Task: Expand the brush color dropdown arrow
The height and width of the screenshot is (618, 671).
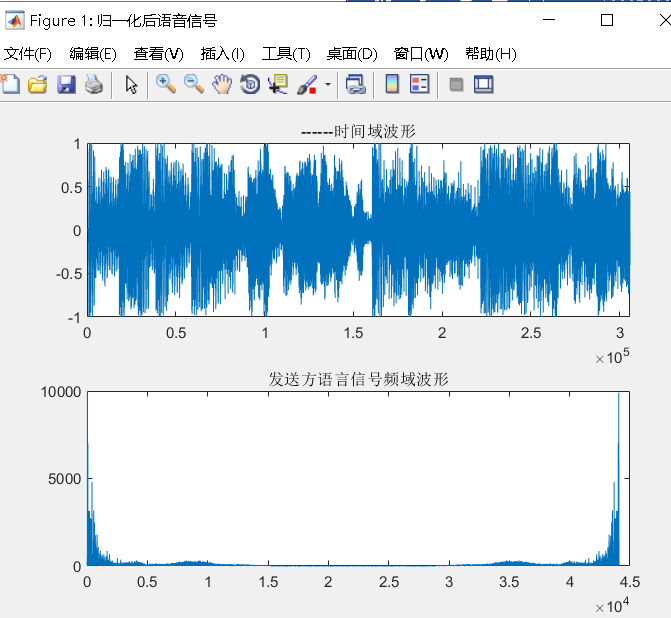Action: 328,84
